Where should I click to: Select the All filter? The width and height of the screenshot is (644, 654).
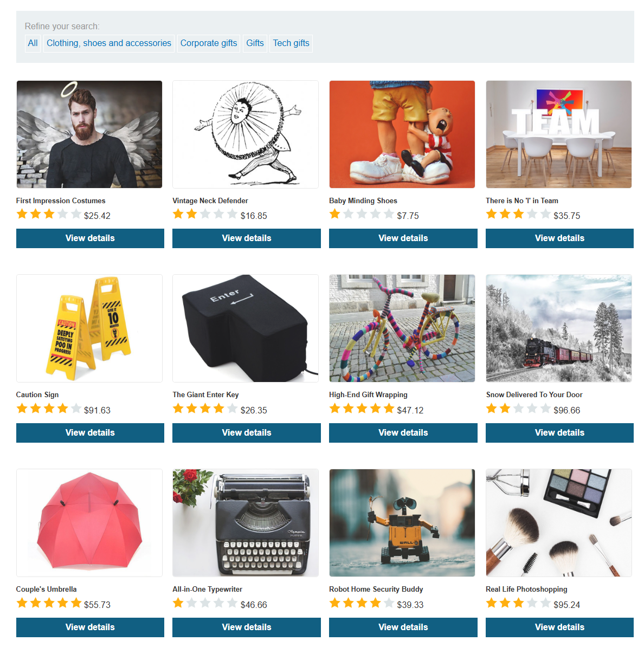click(33, 43)
